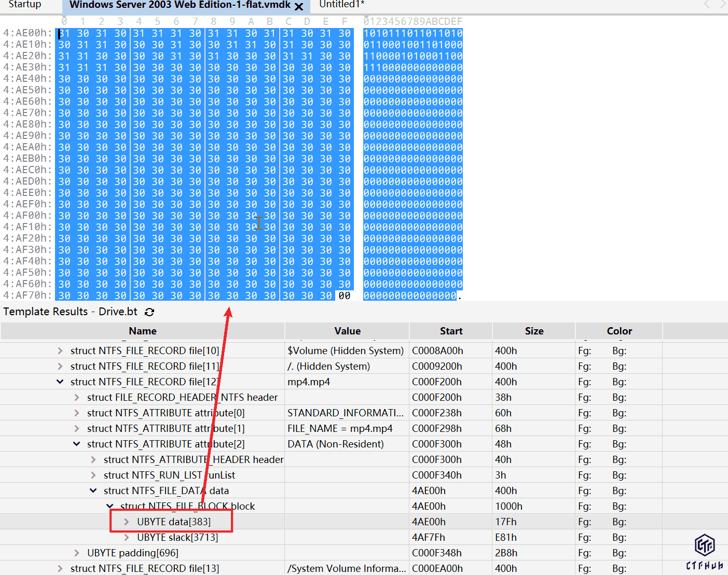Collapse struct NTFS_FILE_DATA data
This screenshot has height=575, width=728.
[93, 491]
